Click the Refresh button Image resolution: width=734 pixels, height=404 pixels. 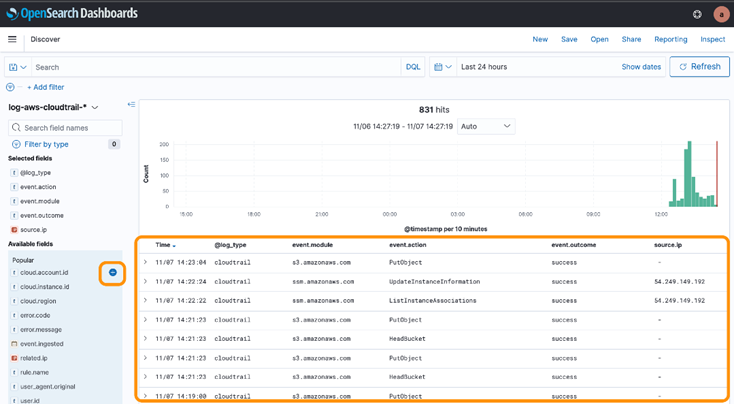(699, 66)
